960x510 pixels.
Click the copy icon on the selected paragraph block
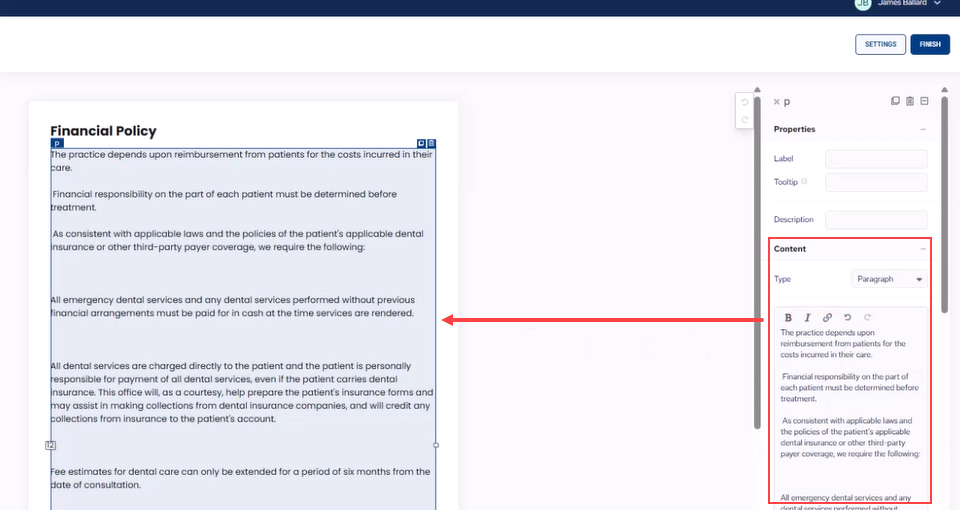click(x=421, y=144)
